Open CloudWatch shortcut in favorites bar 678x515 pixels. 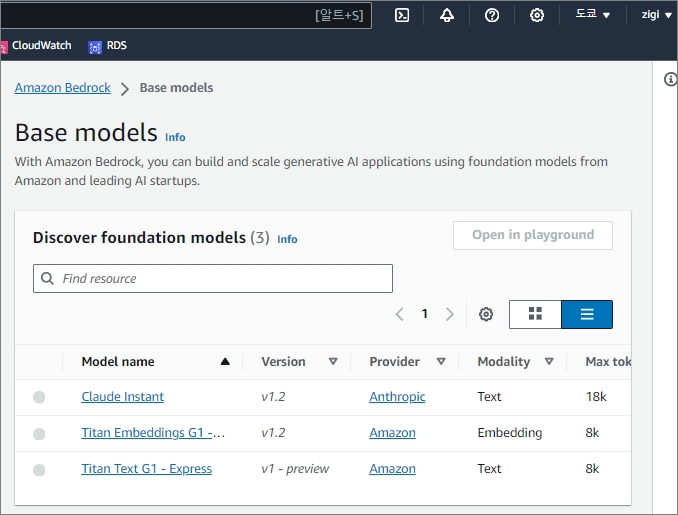(x=36, y=45)
